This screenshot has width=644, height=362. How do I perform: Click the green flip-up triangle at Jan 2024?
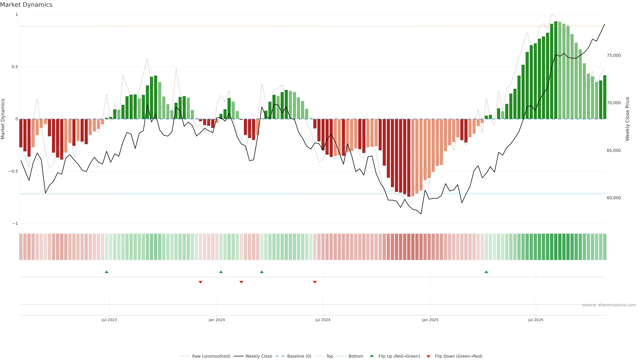click(221, 272)
